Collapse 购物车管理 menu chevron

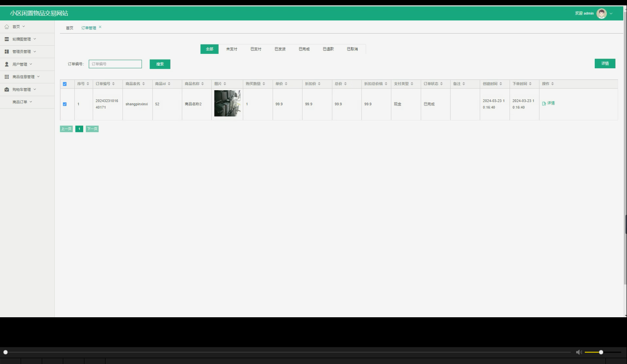tap(35, 89)
